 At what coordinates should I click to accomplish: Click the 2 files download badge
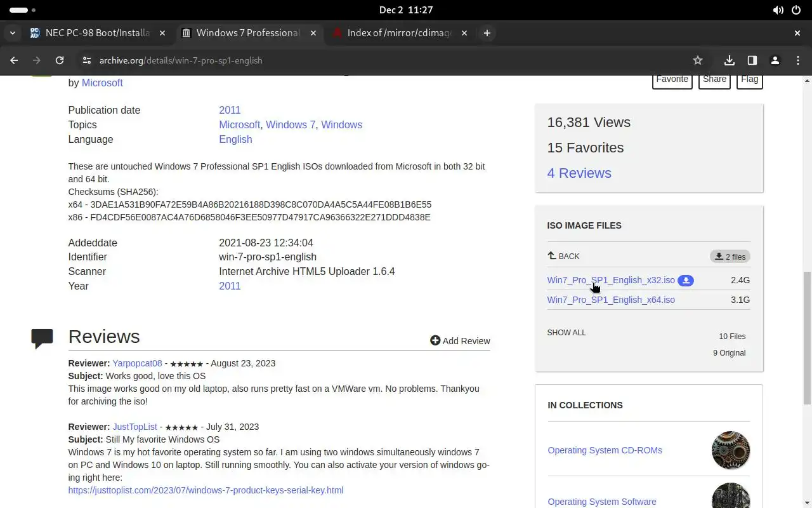tap(730, 257)
